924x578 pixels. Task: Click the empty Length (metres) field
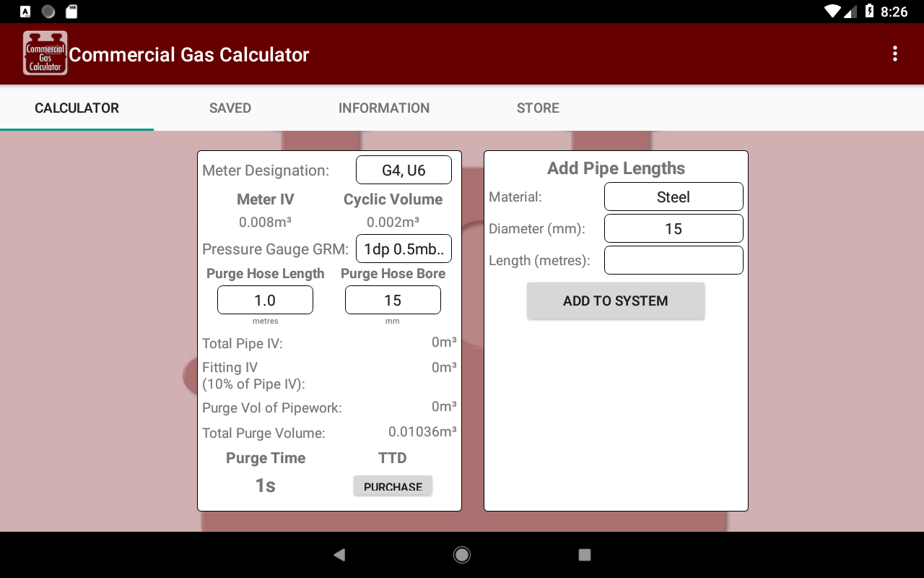point(674,260)
